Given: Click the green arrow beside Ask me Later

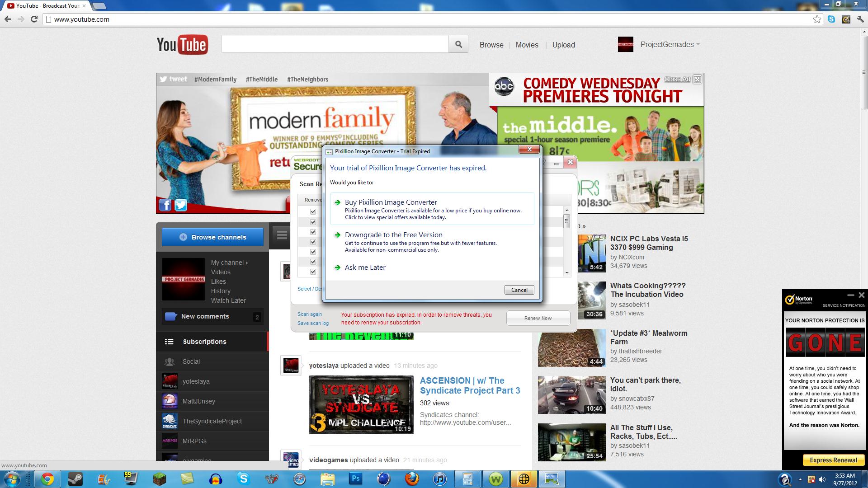Looking at the screenshot, I should 337,267.
